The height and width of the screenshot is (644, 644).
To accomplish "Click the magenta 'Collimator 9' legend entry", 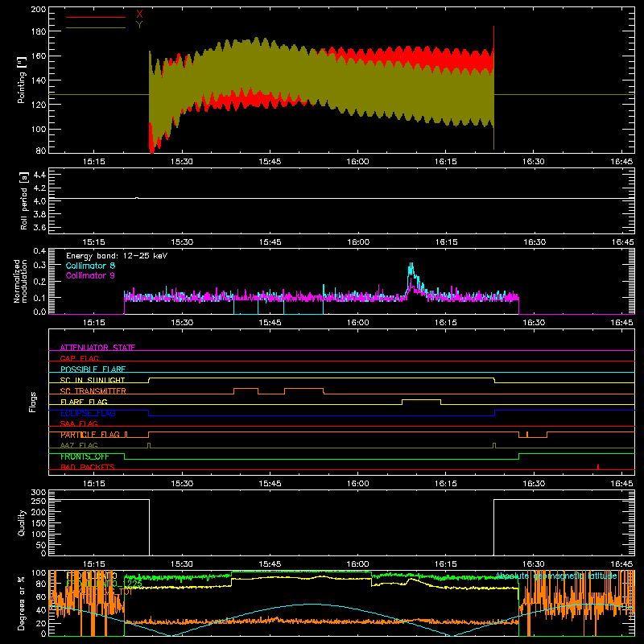I will pyautogui.click(x=90, y=275).
